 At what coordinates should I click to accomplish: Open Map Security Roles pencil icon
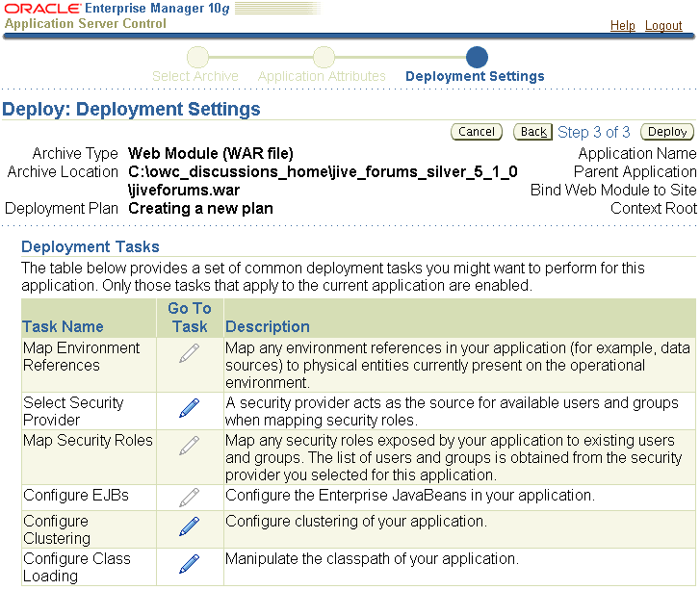(x=190, y=446)
